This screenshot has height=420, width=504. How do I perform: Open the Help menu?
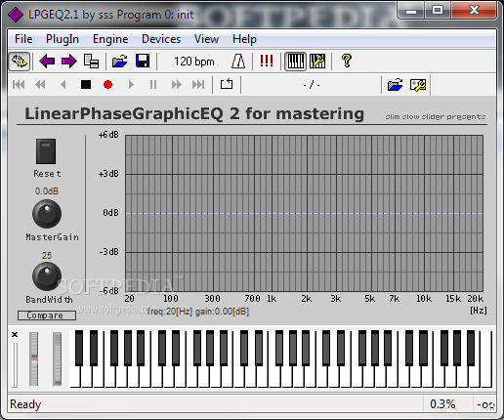pyautogui.click(x=244, y=39)
